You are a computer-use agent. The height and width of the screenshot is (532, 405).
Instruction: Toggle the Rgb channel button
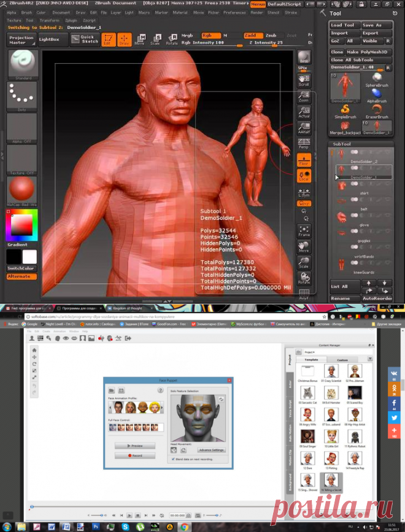[211, 35]
